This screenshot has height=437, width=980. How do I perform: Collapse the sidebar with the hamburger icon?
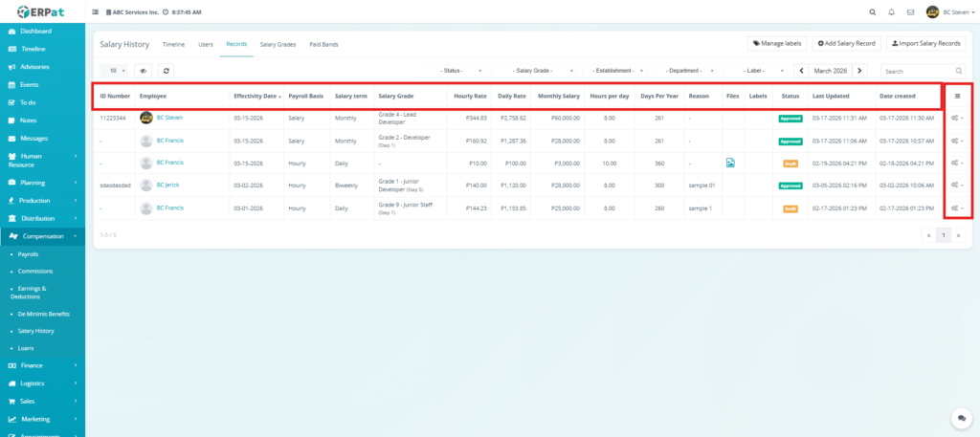[x=94, y=12]
